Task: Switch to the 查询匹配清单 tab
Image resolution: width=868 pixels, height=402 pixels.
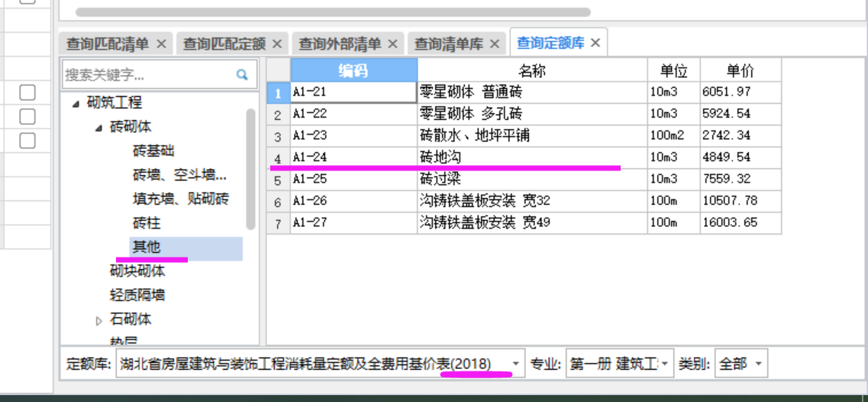Action: click(108, 44)
